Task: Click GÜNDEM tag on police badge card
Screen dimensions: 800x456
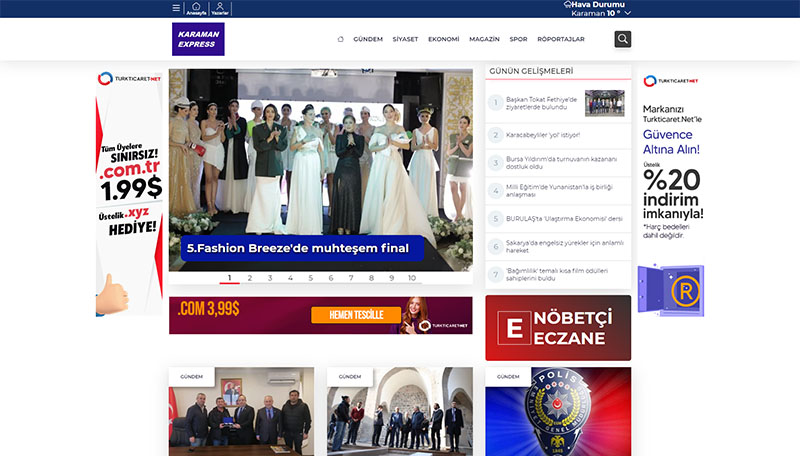Action: 508,376
